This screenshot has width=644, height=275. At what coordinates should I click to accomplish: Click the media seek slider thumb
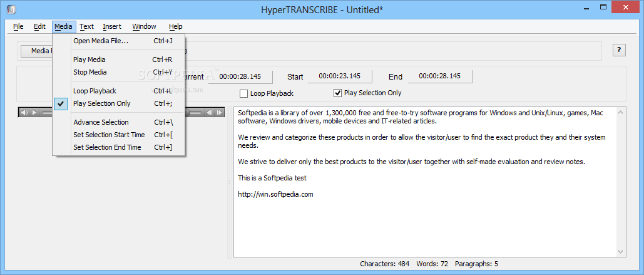coord(188,112)
